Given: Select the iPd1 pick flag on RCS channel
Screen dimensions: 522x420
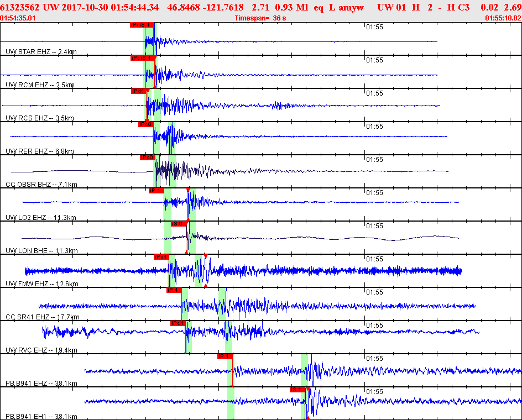Looking at the screenshot, I should click(x=138, y=91).
